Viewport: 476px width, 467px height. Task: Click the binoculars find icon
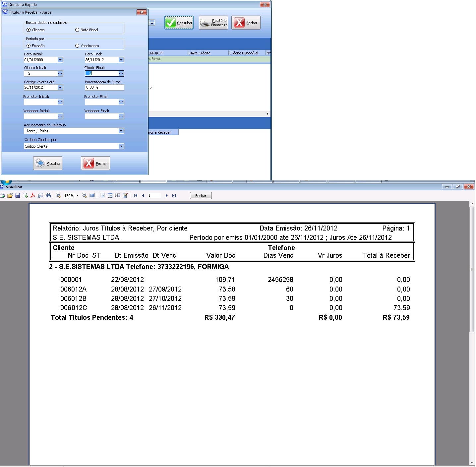tap(48, 196)
